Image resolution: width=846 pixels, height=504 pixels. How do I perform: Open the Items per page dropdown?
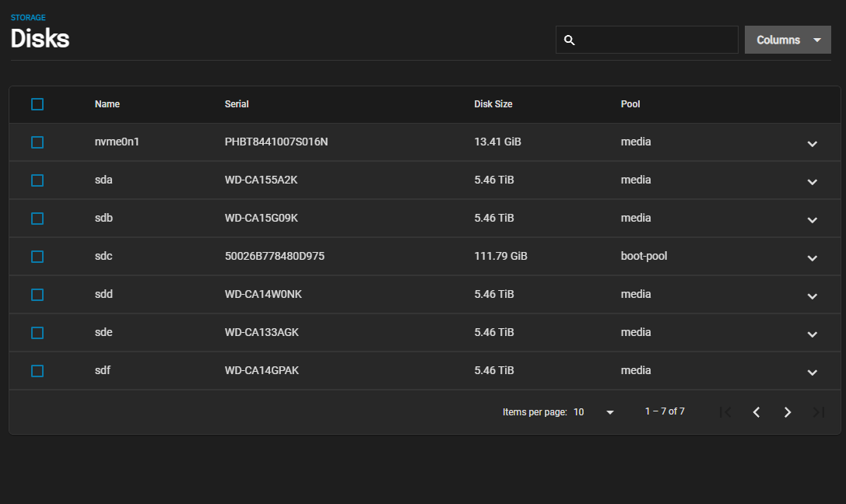coord(594,411)
